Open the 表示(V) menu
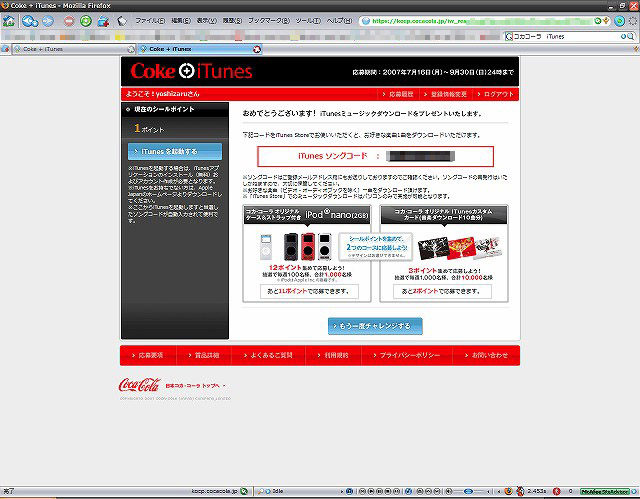Screen dimensions: 640x499 click(x=207, y=20)
